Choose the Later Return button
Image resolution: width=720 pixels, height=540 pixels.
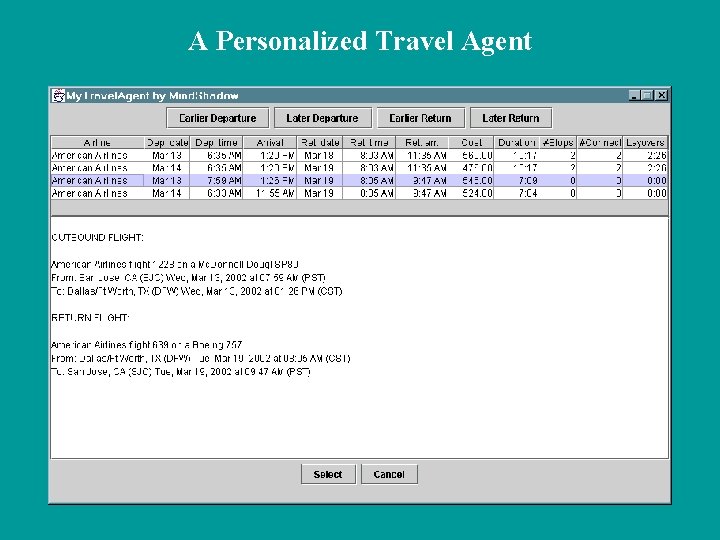[511, 118]
